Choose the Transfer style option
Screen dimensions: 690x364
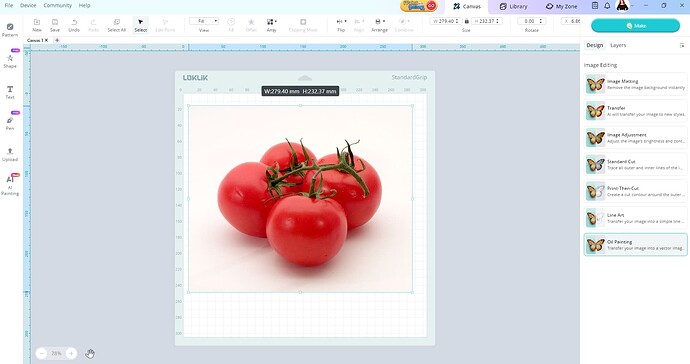(635, 111)
